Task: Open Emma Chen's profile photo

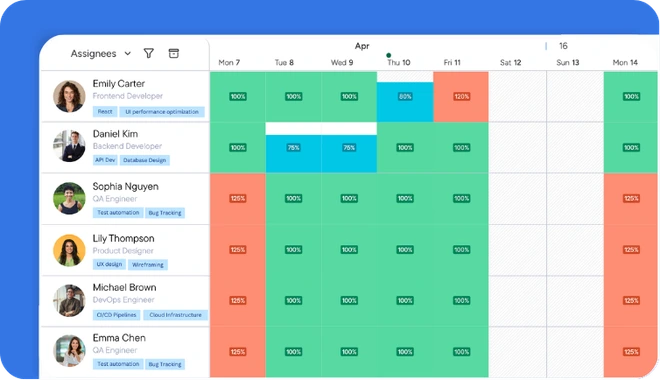Action: [69, 351]
